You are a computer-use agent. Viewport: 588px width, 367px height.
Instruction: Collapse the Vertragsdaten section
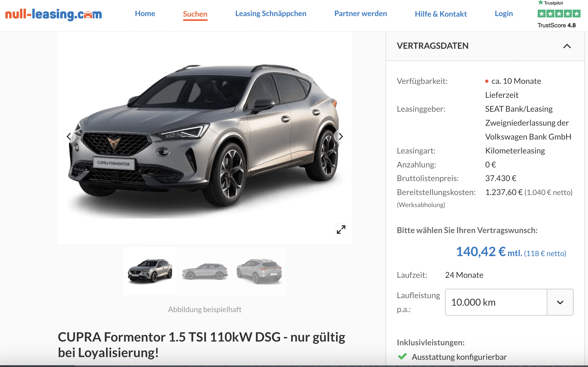click(x=567, y=46)
